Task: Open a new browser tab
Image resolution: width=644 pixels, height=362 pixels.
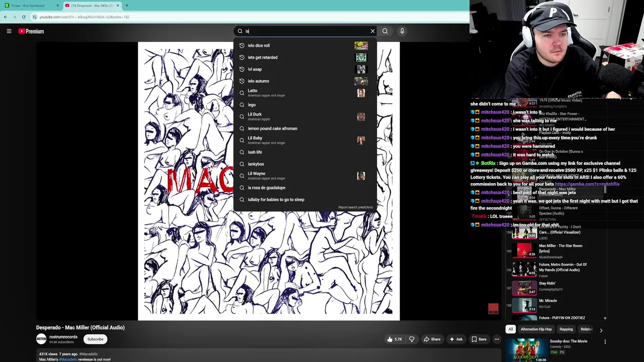Action: point(127,6)
